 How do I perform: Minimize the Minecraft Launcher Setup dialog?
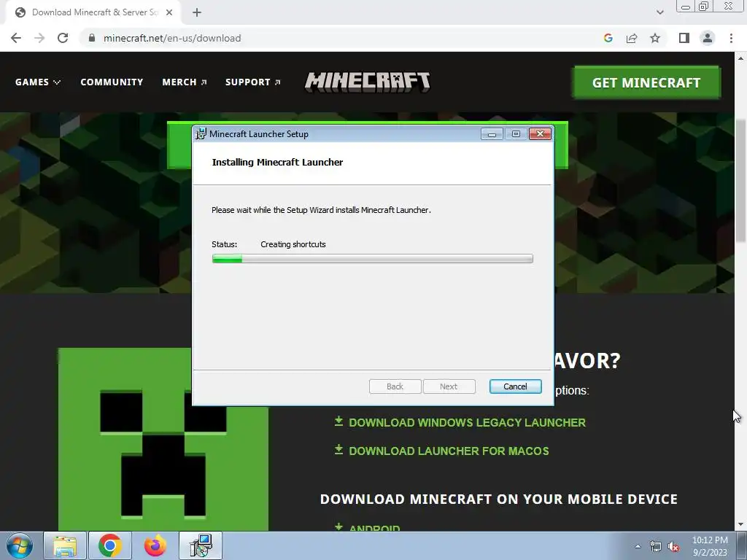click(x=492, y=134)
